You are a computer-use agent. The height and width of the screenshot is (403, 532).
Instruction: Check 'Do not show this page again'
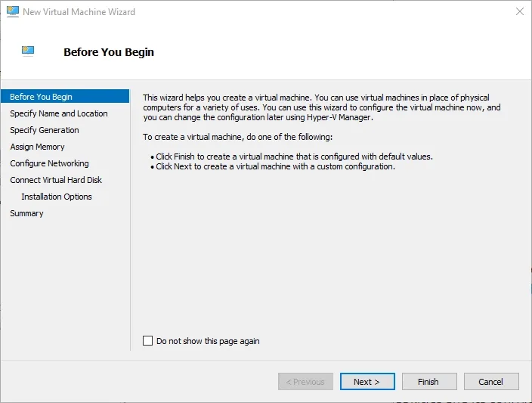[x=147, y=340]
